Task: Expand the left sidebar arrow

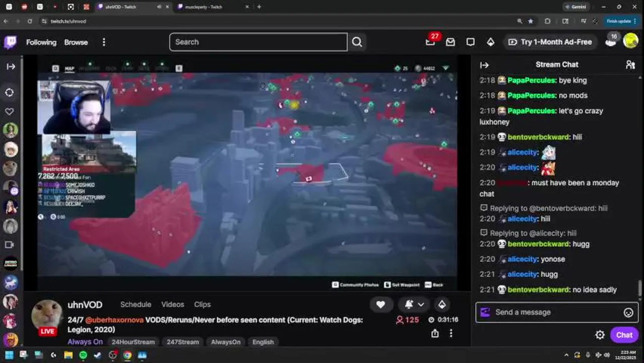Action: 11,67
